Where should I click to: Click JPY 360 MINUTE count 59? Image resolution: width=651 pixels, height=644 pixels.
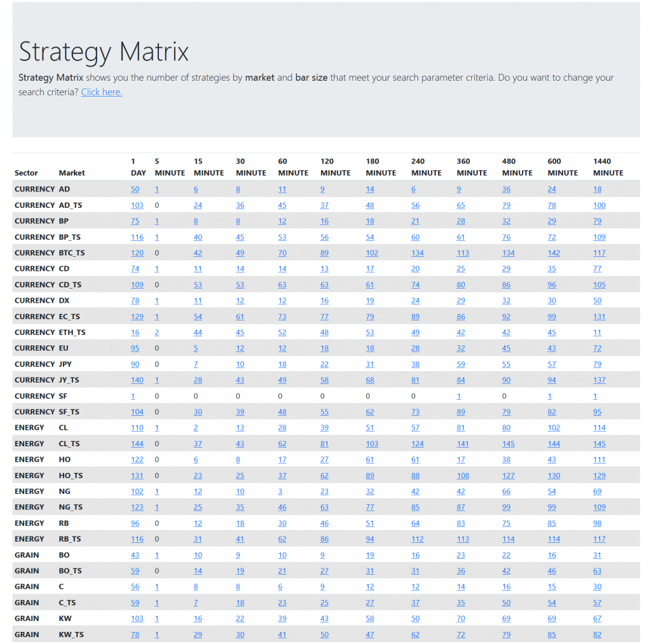pyautogui.click(x=460, y=364)
